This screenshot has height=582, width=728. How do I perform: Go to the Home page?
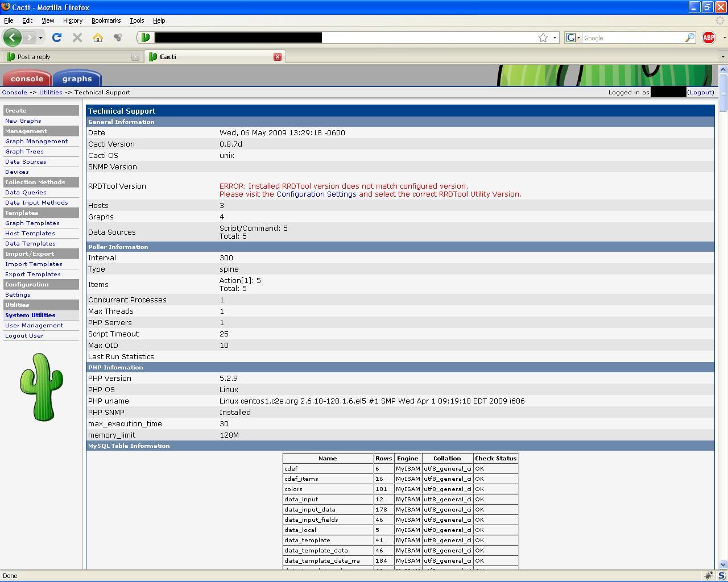click(98, 38)
